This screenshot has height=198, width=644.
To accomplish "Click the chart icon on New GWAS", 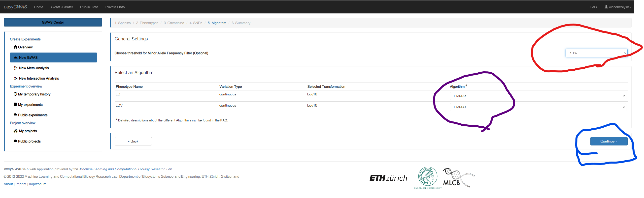I will tap(16, 57).
